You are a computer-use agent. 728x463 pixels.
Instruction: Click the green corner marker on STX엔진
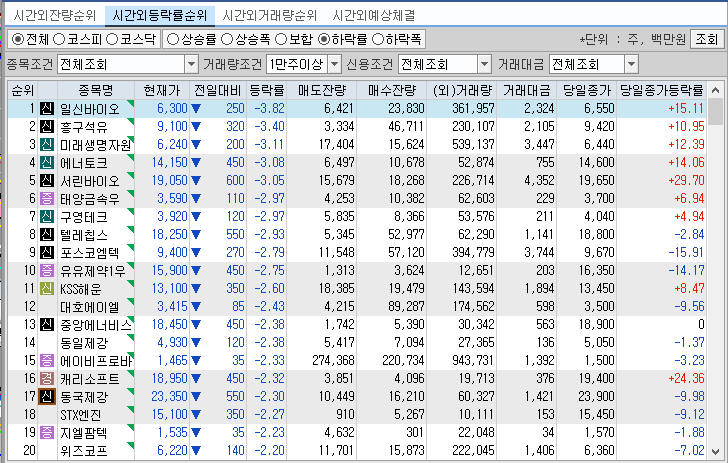click(130, 410)
